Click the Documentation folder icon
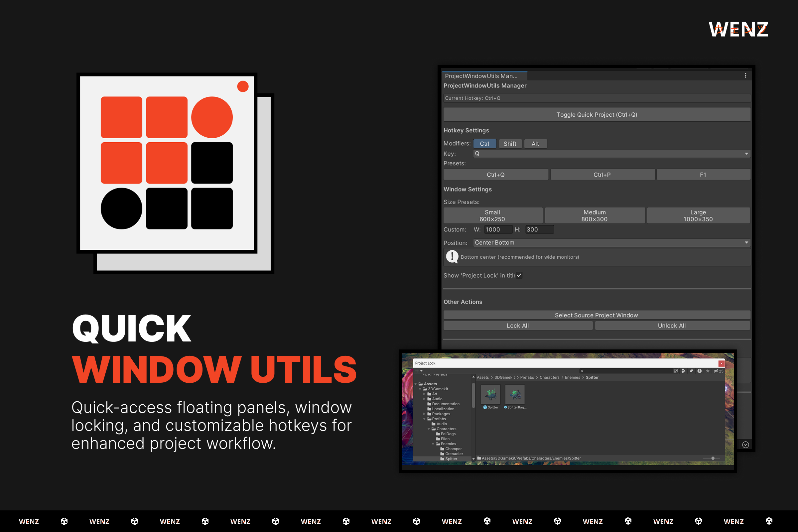 coord(429,404)
